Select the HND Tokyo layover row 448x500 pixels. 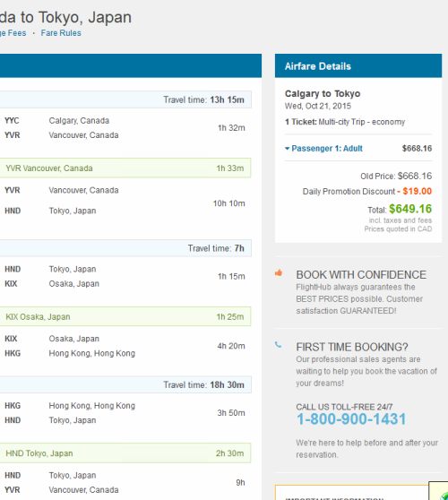[125, 453]
